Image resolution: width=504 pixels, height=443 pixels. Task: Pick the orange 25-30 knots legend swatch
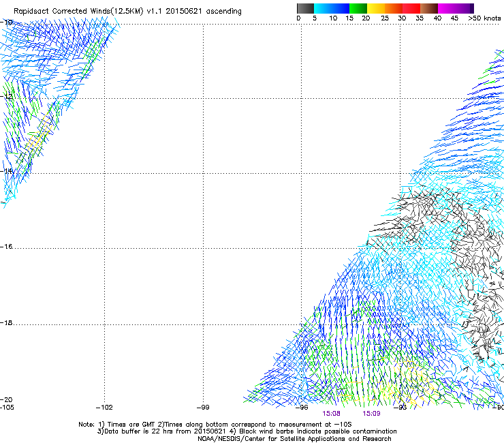[x=394, y=8]
